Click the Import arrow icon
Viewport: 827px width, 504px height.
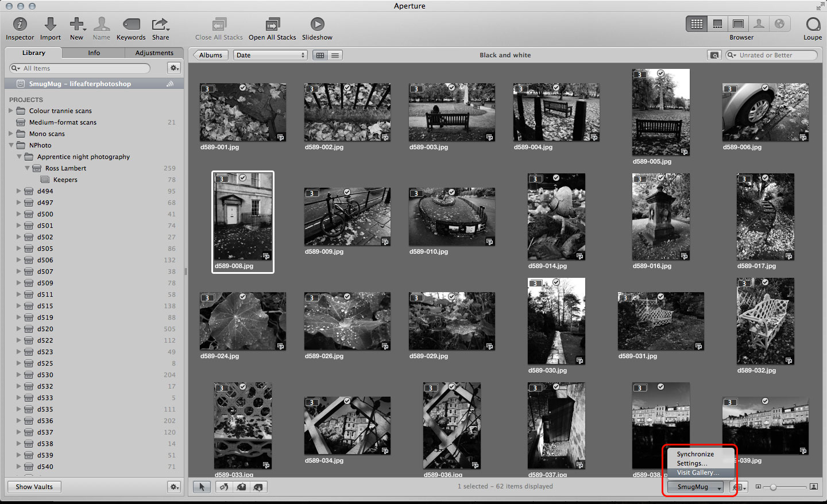(51, 24)
